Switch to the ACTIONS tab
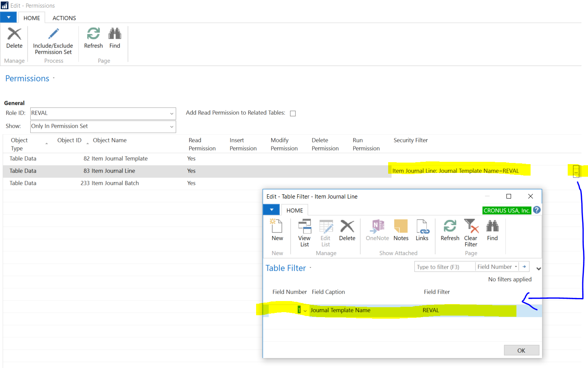Viewport: 588px width, 368px height. click(64, 18)
